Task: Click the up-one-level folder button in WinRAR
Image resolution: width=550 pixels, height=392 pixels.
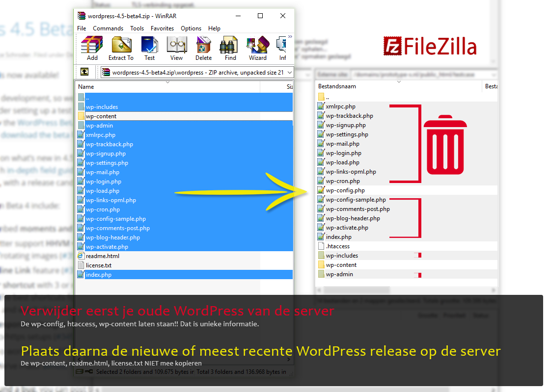Action: tap(84, 72)
